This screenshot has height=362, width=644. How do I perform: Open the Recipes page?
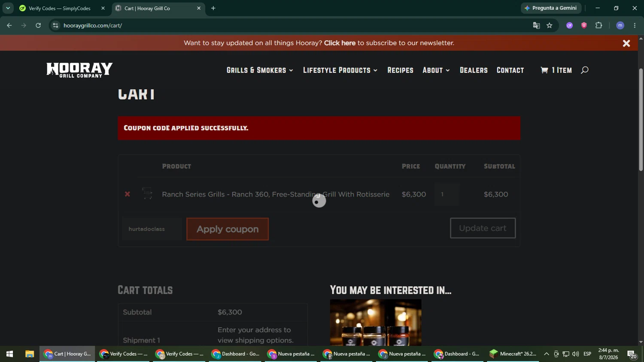pos(400,70)
